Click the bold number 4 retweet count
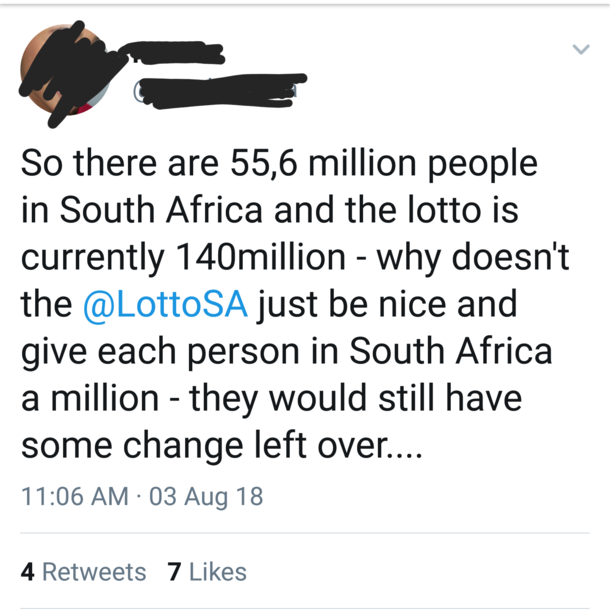Viewport: 610px width, 611px height. coord(28,572)
